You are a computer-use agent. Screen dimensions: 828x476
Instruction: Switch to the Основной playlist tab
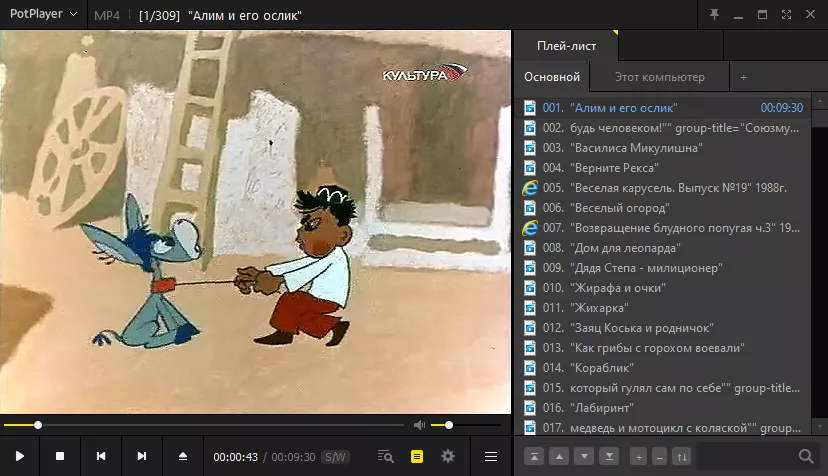pyautogui.click(x=552, y=77)
